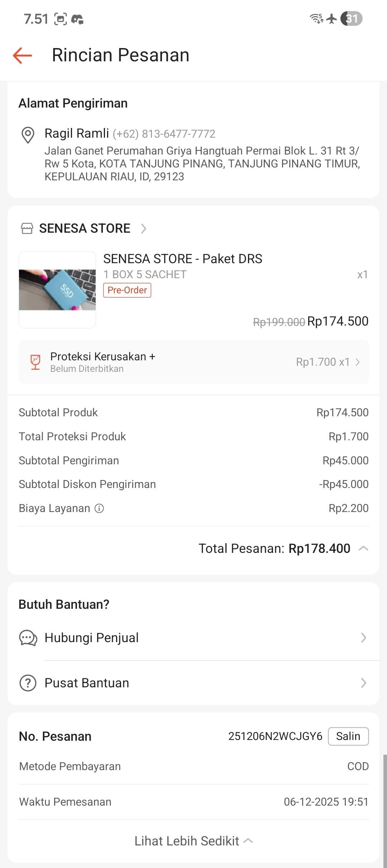Open SENESA STORE page chevron

tap(144, 228)
